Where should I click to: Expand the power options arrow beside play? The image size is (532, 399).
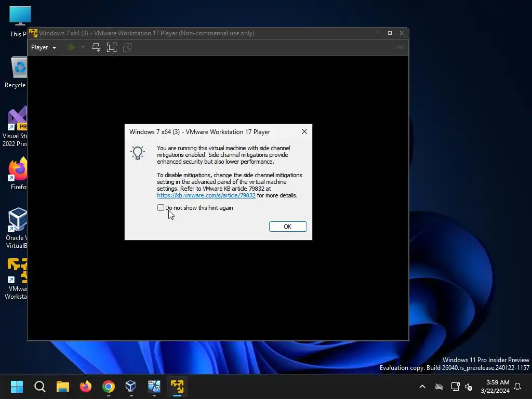(83, 47)
